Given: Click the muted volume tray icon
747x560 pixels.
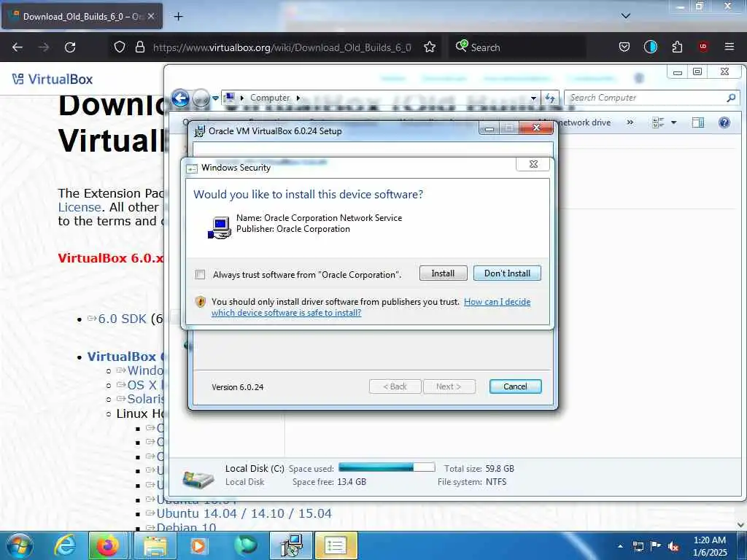Looking at the screenshot, I should click(x=673, y=547).
